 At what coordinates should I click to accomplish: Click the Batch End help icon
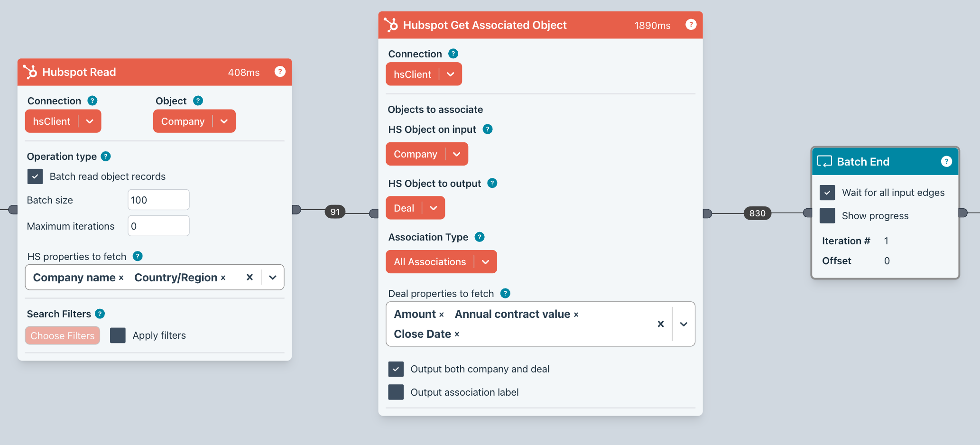[x=946, y=162]
